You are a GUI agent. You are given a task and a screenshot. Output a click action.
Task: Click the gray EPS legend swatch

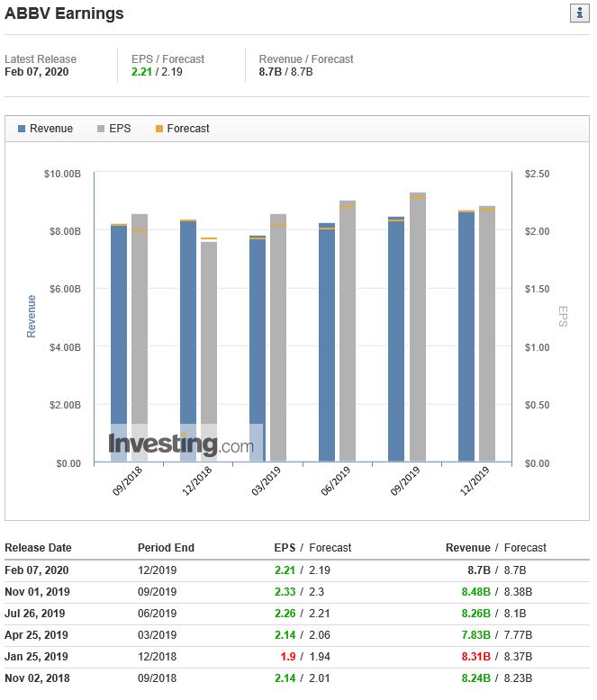(101, 129)
